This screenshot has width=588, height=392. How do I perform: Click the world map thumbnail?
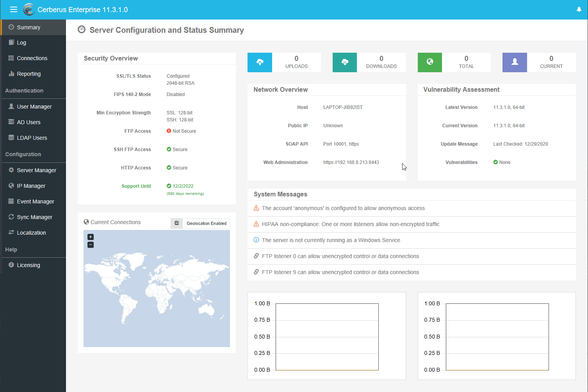[157, 289]
